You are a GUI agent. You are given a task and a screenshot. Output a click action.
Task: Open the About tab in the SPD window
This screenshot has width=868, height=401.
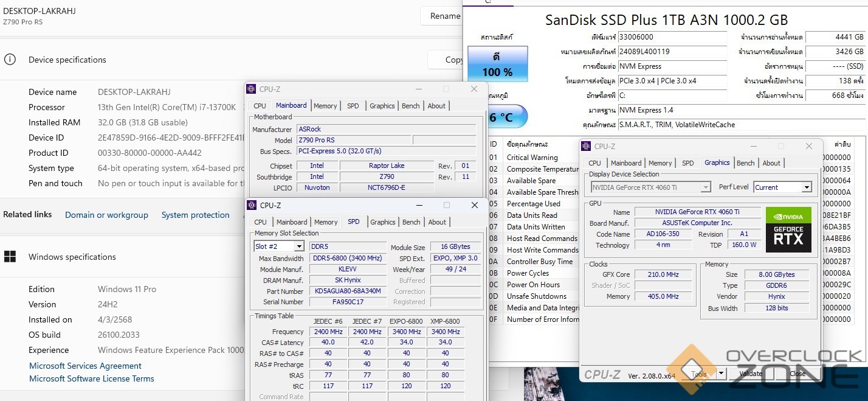[x=437, y=222]
